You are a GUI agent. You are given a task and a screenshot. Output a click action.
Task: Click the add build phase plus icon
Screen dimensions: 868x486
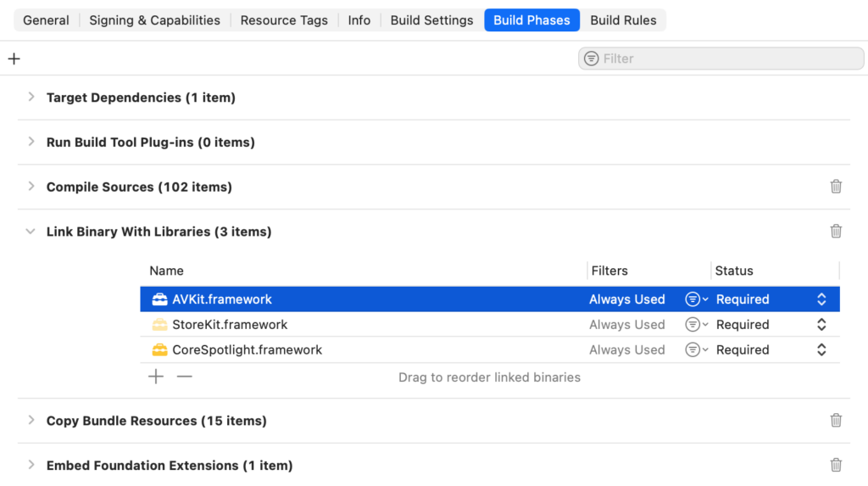14,59
